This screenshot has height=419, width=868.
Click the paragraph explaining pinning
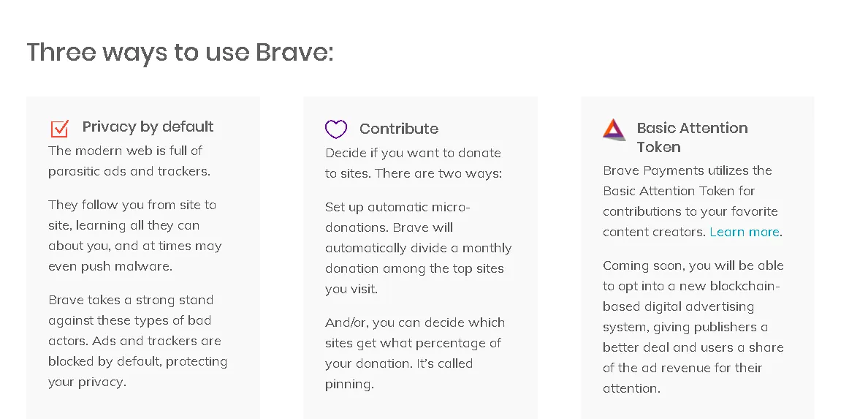click(414, 353)
